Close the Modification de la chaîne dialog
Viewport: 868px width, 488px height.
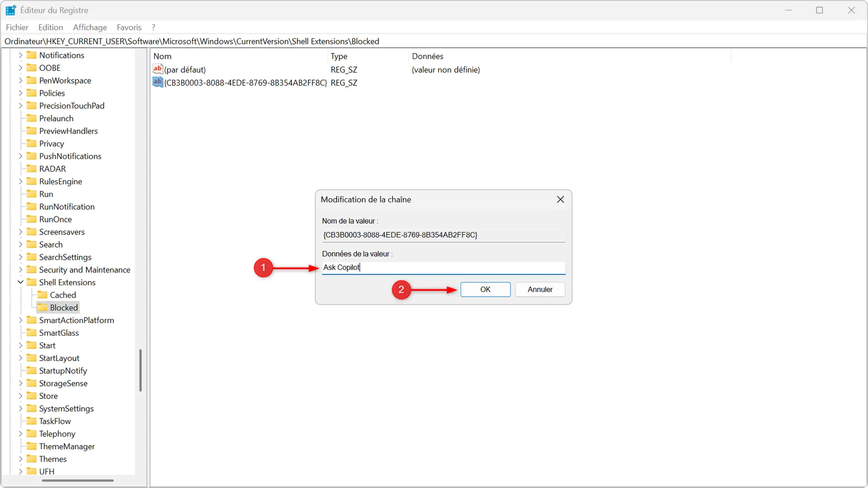561,199
